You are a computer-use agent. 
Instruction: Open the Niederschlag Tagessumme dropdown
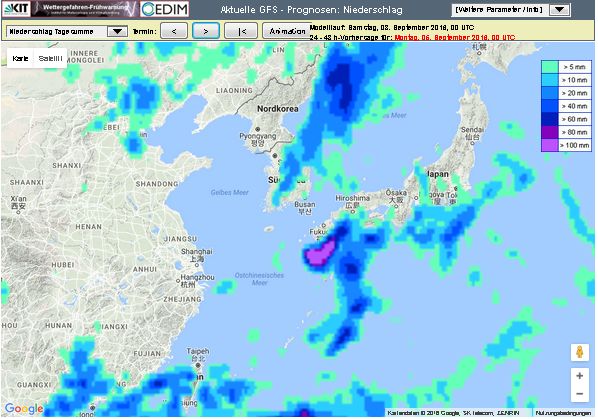(67, 32)
